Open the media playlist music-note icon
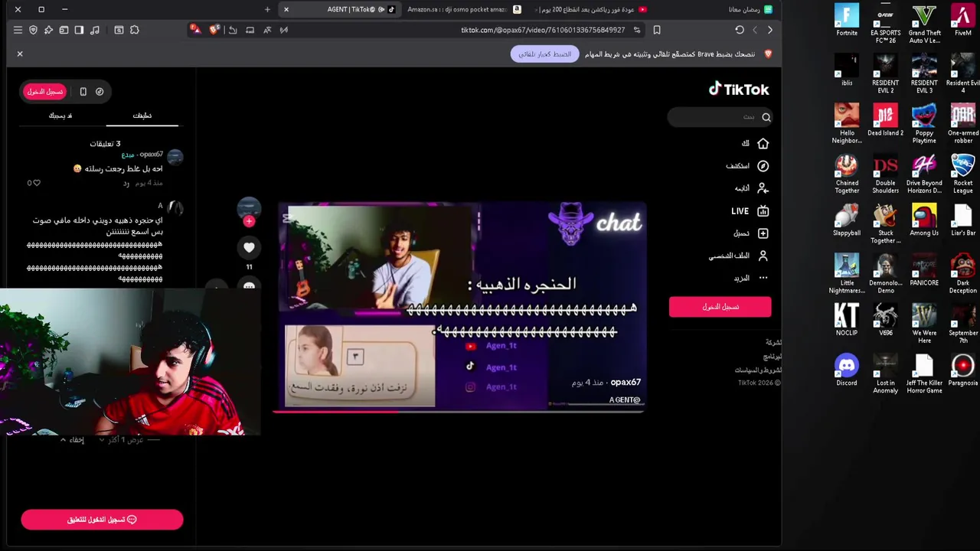The height and width of the screenshot is (551, 980). pos(95,30)
